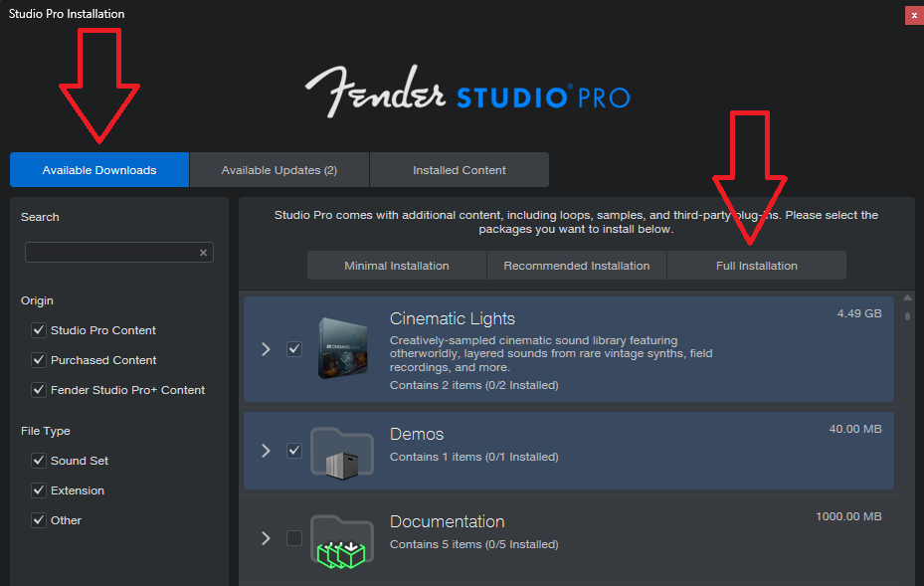This screenshot has width=924, height=586.
Task: Open the Cinematic Lights box art thumbnail
Action: tap(343, 348)
